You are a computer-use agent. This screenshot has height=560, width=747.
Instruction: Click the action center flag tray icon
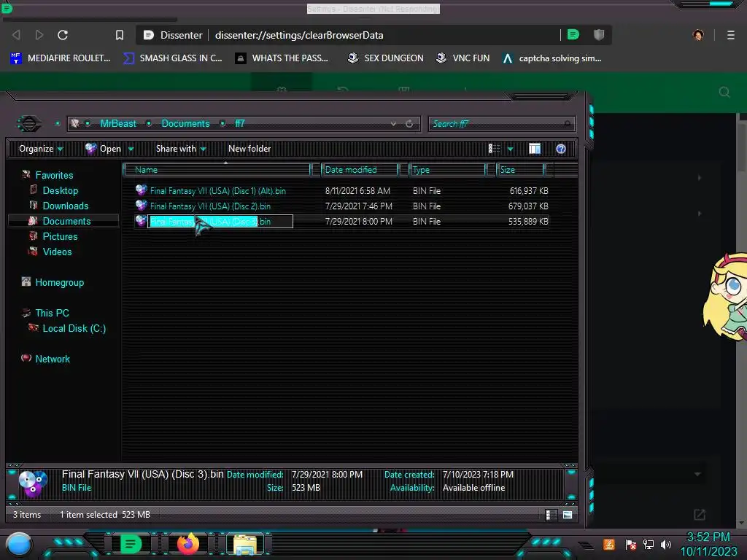click(631, 544)
